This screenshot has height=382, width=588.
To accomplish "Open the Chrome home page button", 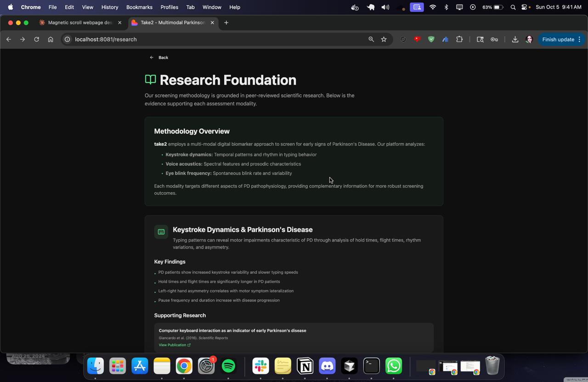I will point(51,40).
